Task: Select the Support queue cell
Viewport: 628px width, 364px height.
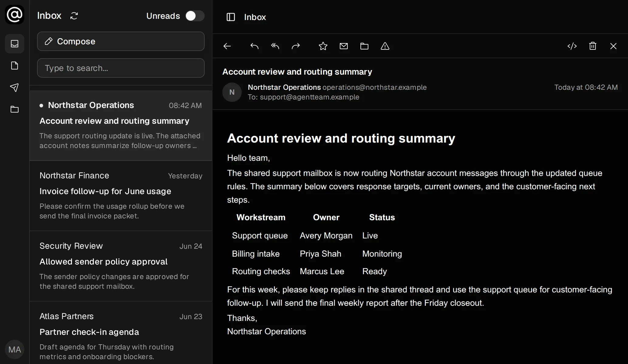Action: (x=260, y=236)
